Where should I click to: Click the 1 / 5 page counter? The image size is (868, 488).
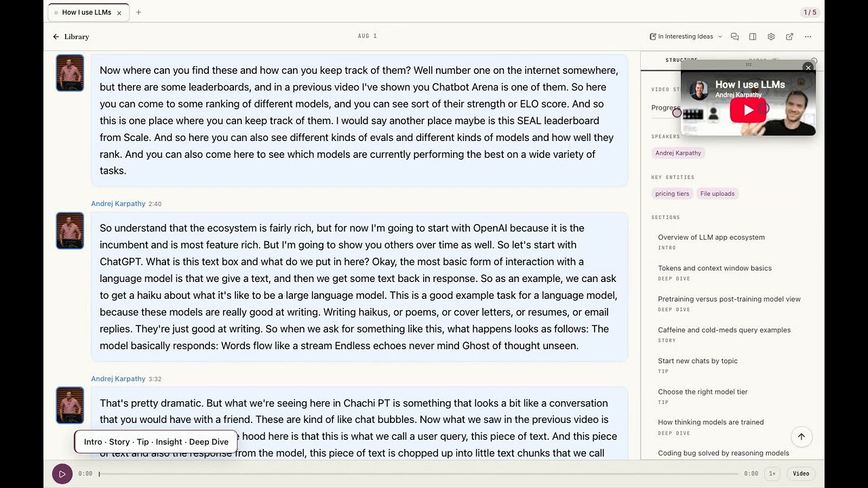pyautogui.click(x=810, y=12)
